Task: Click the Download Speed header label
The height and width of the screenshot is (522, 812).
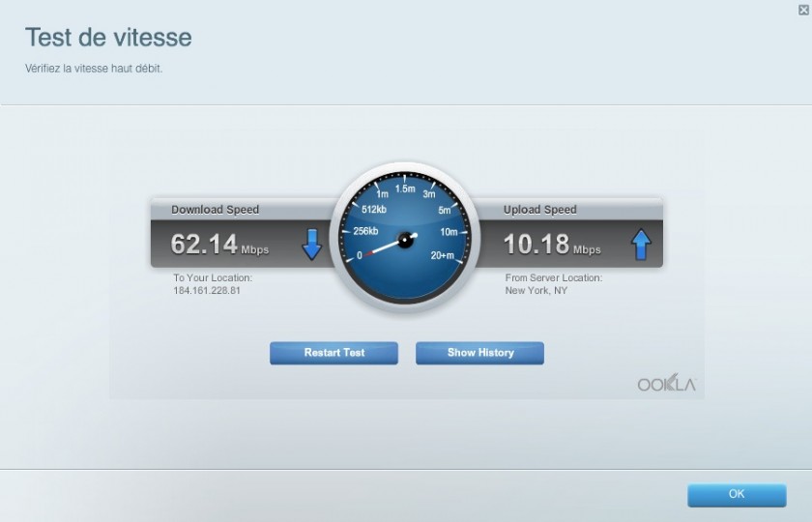Action: pos(215,210)
